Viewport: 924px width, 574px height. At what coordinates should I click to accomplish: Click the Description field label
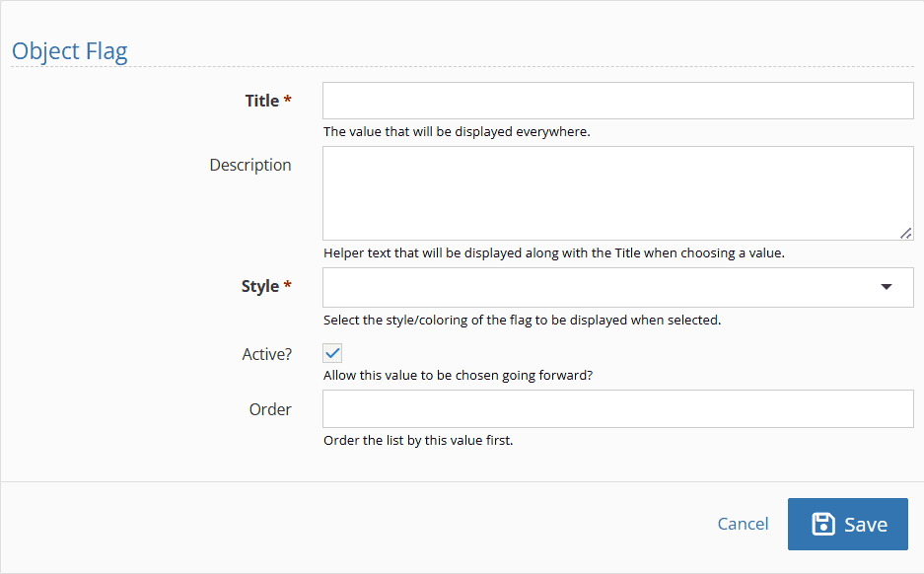[250, 165]
